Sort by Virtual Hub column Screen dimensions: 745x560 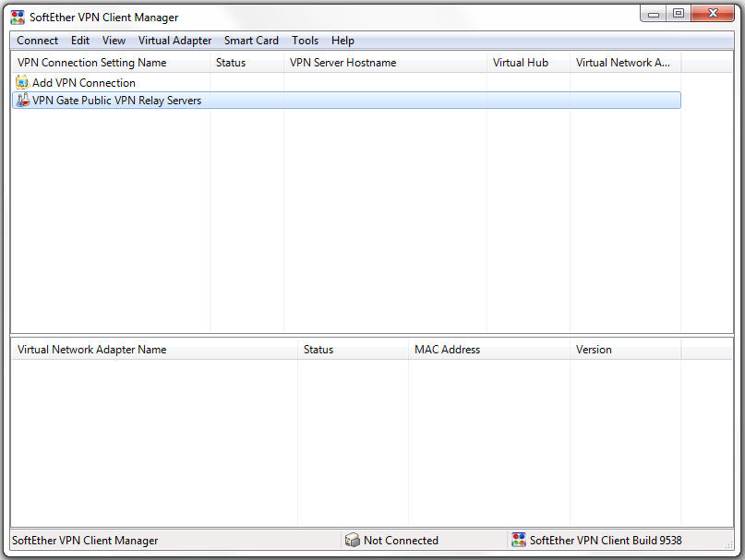click(x=528, y=62)
